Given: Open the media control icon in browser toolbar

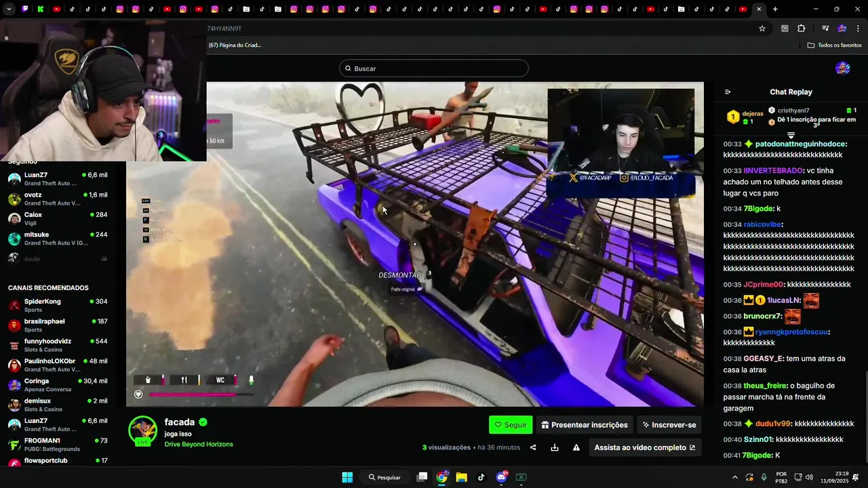Looking at the screenshot, I should point(825,28).
